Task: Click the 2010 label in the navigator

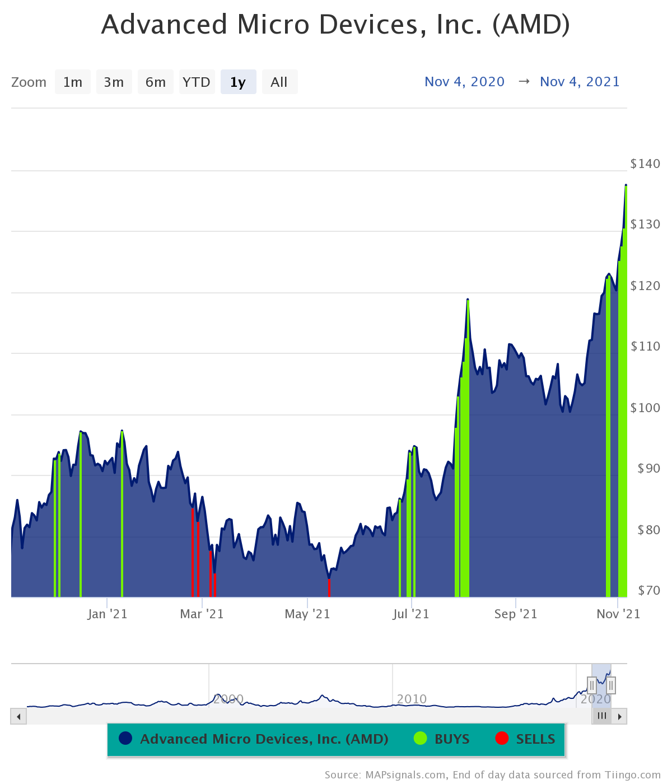Action: click(x=412, y=699)
